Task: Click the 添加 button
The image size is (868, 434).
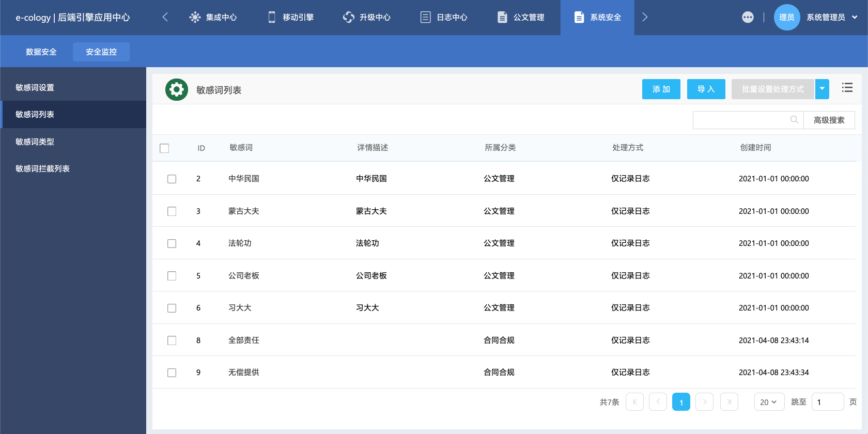Action: [x=661, y=89]
